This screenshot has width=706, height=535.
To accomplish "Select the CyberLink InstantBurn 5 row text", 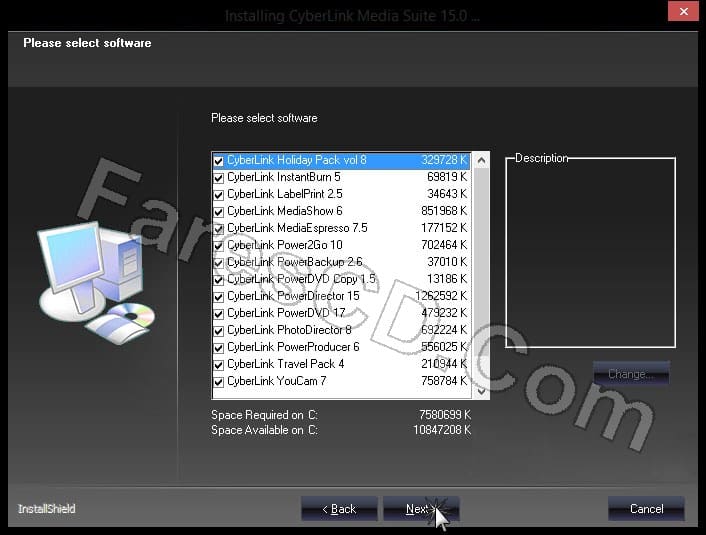I will pyautogui.click(x=284, y=177).
